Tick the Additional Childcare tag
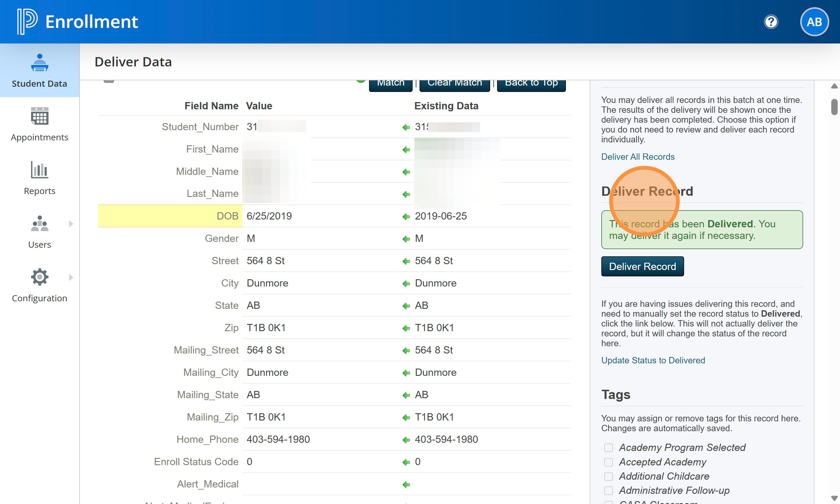Viewport: 840px width, 504px height. 608,476
